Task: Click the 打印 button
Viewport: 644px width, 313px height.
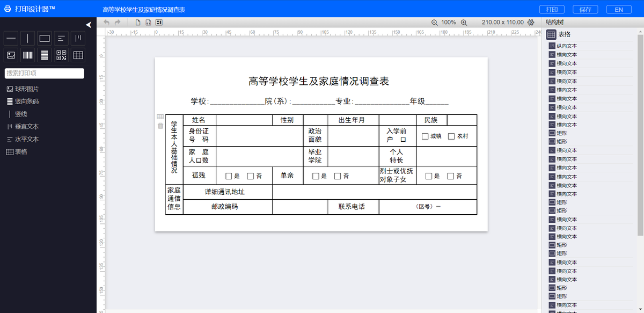Action: click(x=552, y=10)
